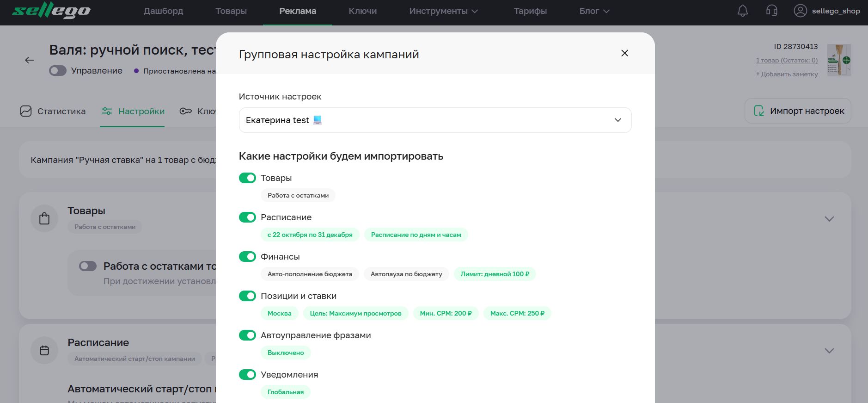The image size is (868, 403).
Task: Expand the Товары settings section chevron
Action: click(829, 219)
